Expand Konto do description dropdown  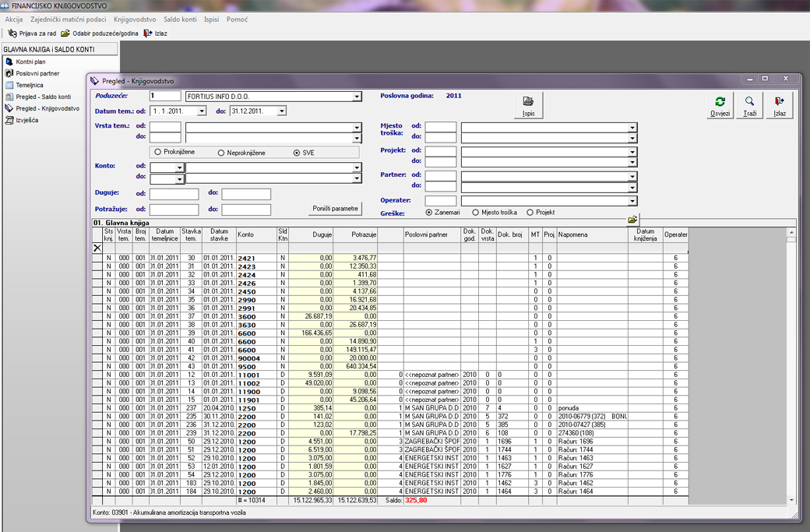pyautogui.click(x=357, y=178)
